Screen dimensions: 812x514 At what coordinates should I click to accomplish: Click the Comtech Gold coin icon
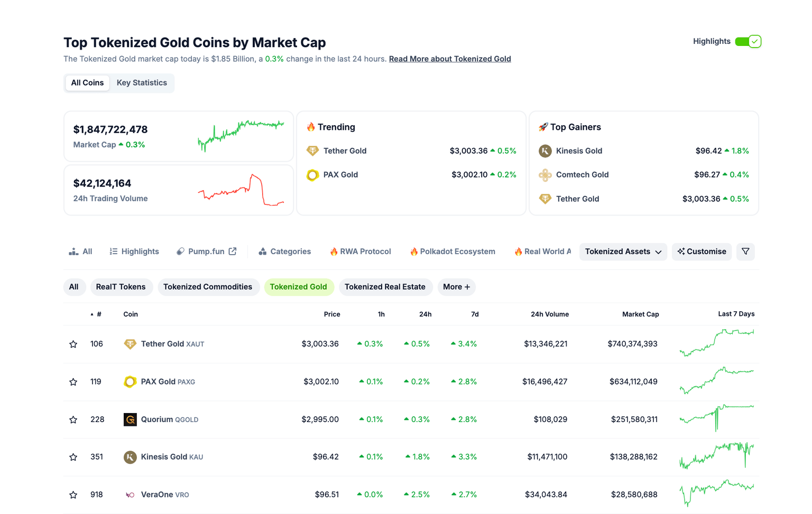coord(545,175)
